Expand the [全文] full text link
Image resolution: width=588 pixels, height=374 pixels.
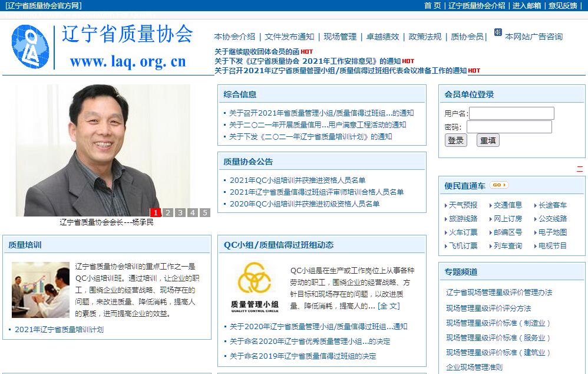389,306
